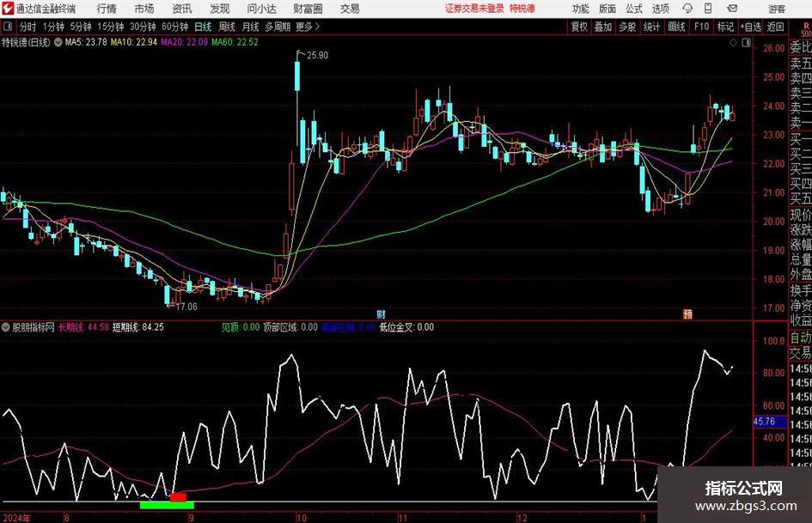The image size is (812, 523).
Task: Switch to the 1分钟 period tab
Action: [53, 27]
